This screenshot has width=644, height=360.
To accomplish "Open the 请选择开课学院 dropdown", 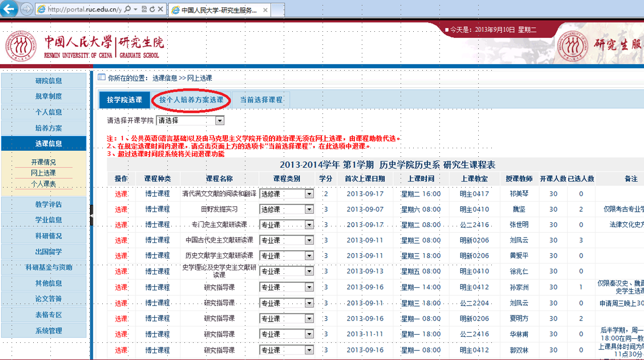I will click(x=219, y=121).
